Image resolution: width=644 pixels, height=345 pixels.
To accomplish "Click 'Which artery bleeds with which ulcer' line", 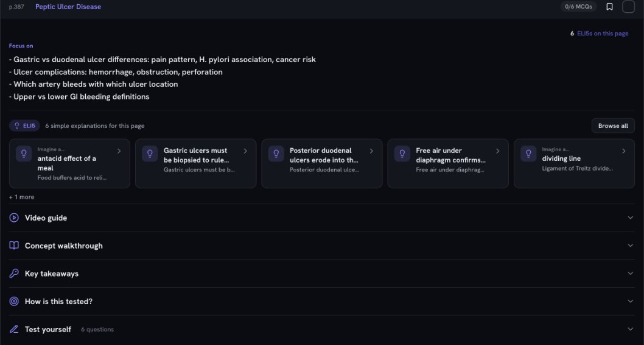I will 94,84.
